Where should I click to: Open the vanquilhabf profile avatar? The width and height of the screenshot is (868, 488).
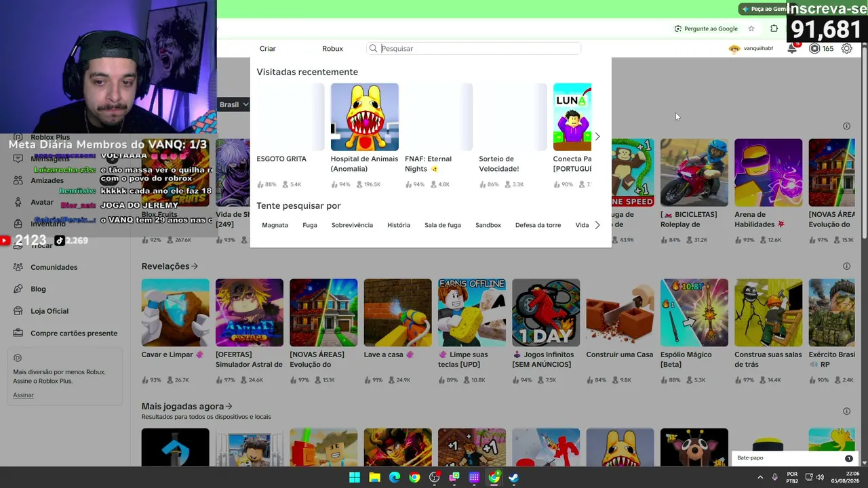click(x=734, y=49)
